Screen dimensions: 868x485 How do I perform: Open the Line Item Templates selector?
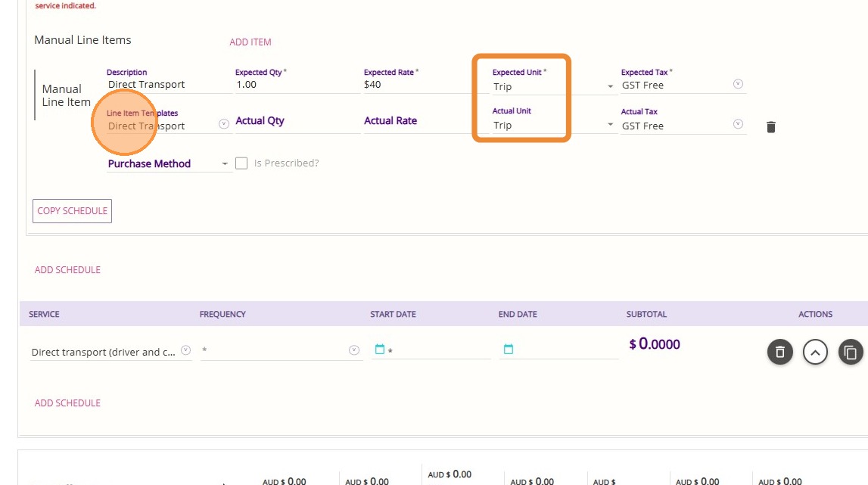[224, 125]
